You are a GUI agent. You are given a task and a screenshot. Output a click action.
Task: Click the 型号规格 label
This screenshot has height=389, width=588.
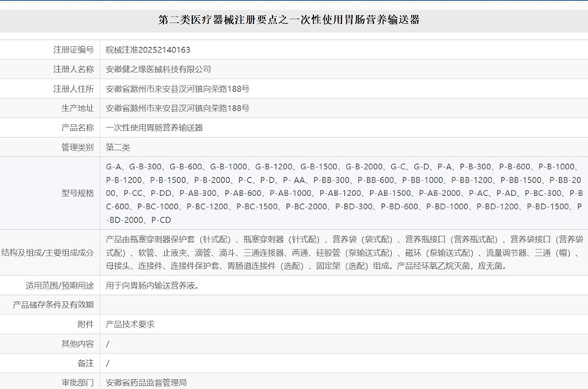tap(78, 193)
